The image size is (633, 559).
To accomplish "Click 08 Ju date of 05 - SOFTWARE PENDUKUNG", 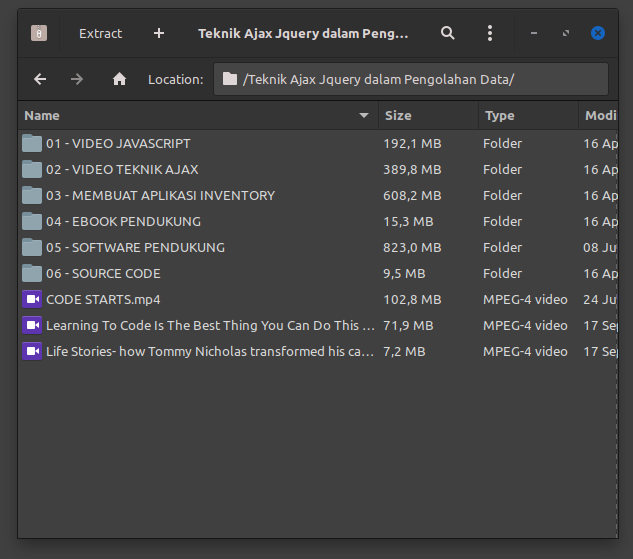I will click(x=600, y=247).
